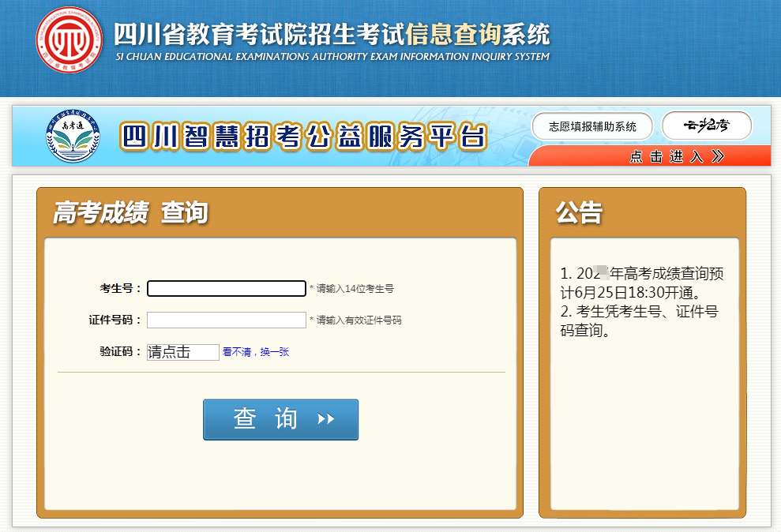
Task: Open the 云招考 button
Action: click(706, 126)
